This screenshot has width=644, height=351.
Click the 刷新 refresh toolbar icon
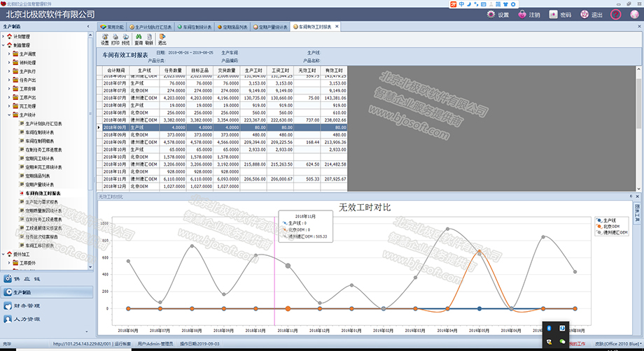(x=149, y=39)
